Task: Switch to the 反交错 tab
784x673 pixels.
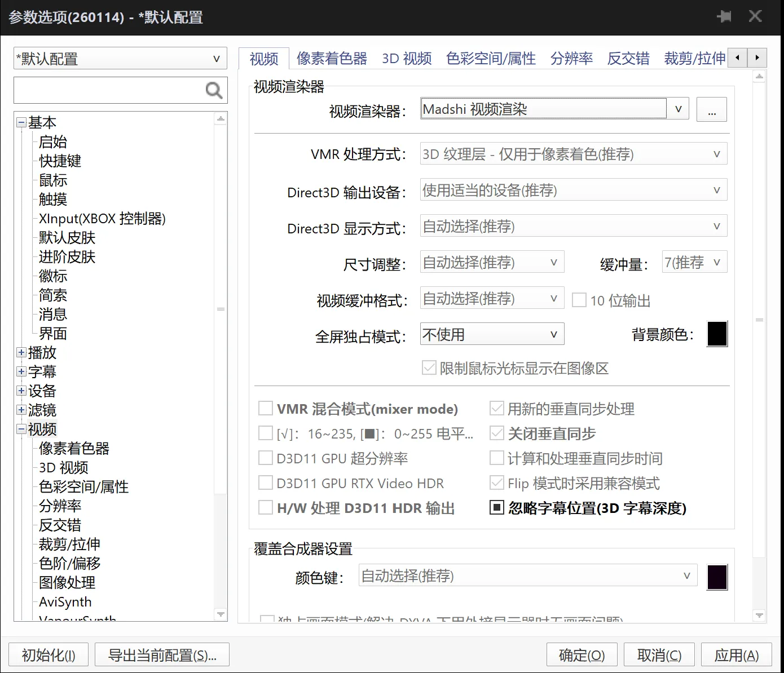Action: [628, 58]
